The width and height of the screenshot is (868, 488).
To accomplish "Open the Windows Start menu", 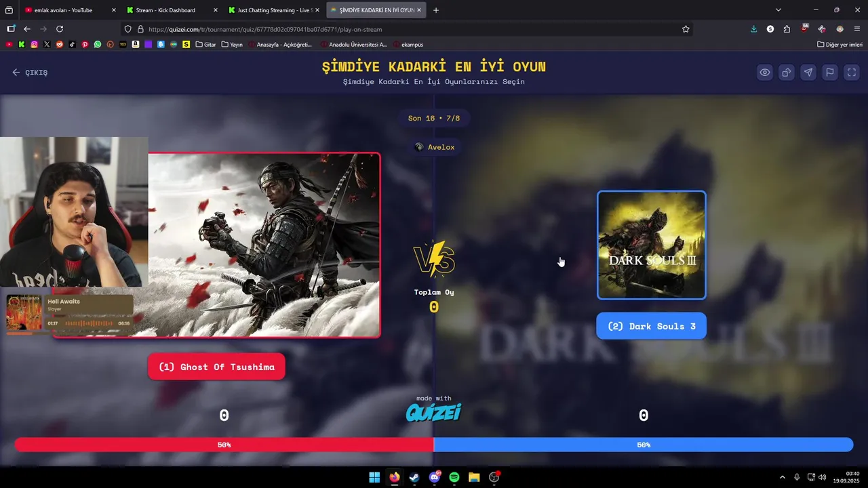I will tap(374, 477).
